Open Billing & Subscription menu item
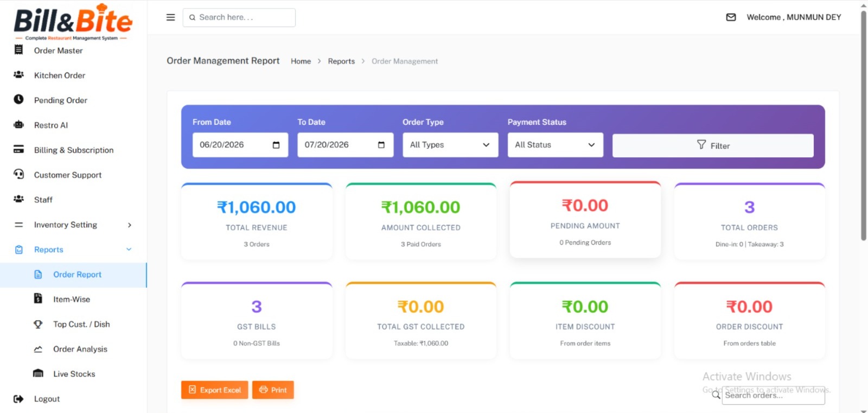 [x=73, y=150]
